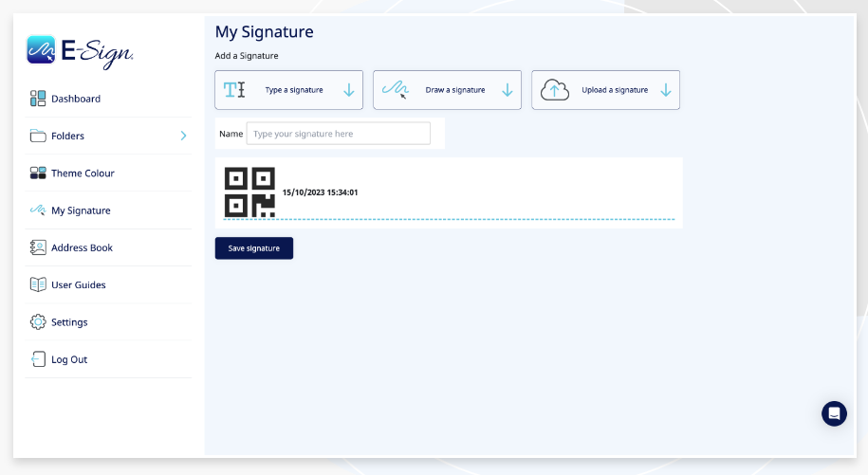The height and width of the screenshot is (475, 868).
Task: Focus the signature Name input field
Action: tap(339, 134)
